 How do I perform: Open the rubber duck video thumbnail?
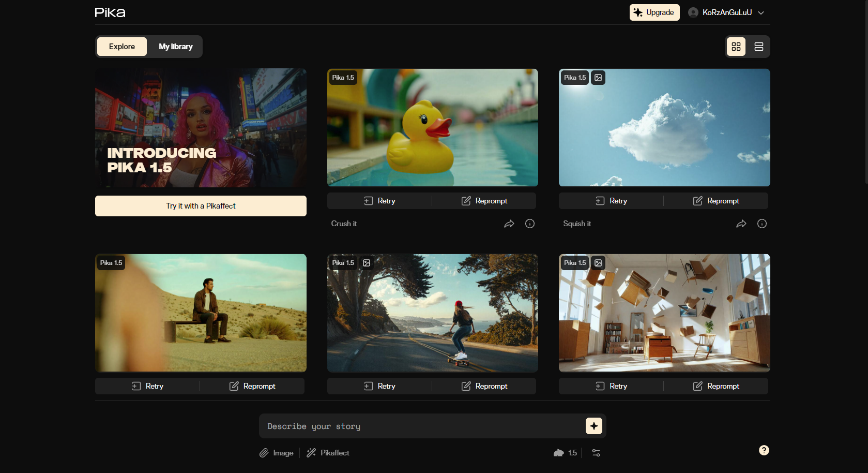tap(433, 128)
